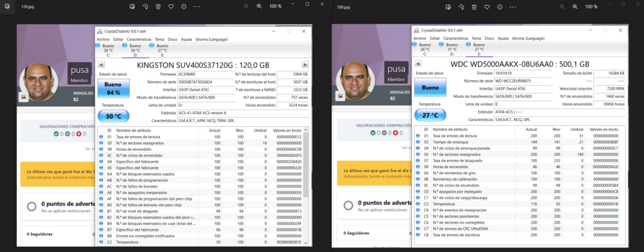
Task: Zoom out on the 500.jpg image
Action: pyautogui.click(x=562, y=6)
